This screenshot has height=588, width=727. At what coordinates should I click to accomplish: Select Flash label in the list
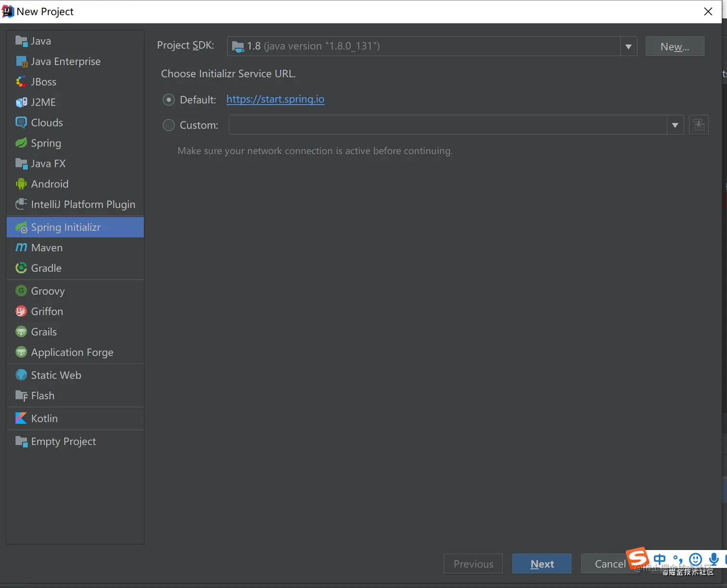pos(42,396)
